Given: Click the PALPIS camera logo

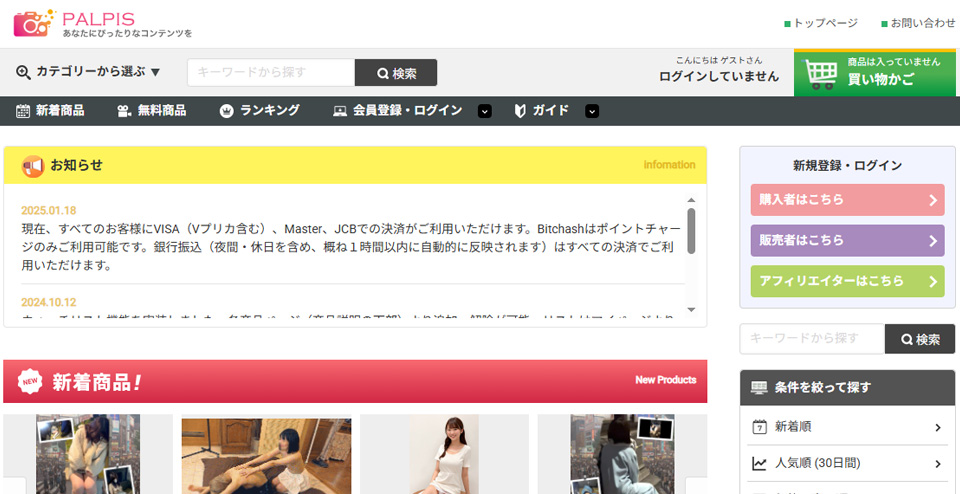Looking at the screenshot, I should pos(34,23).
